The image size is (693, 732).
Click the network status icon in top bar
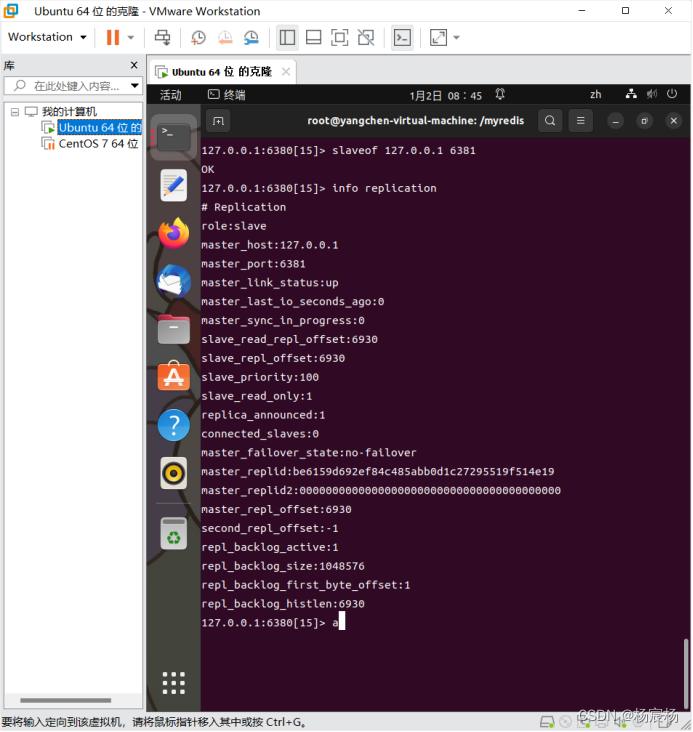pos(631,94)
